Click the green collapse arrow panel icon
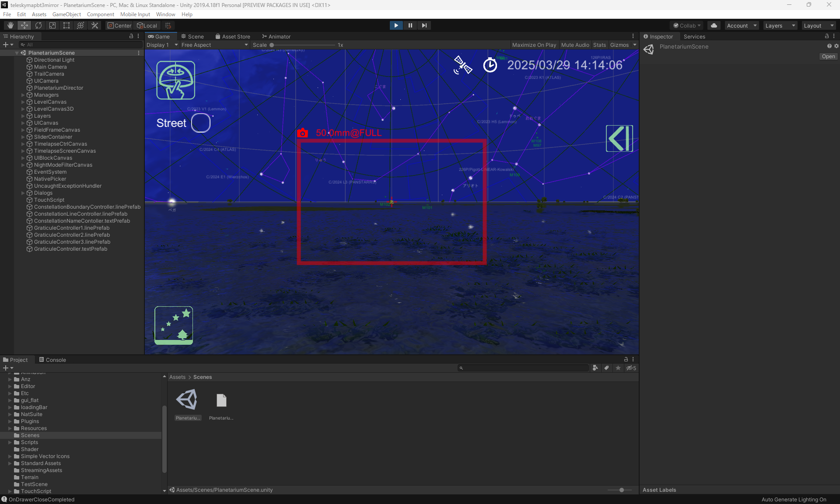The image size is (840, 504). pyautogui.click(x=619, y=138)
